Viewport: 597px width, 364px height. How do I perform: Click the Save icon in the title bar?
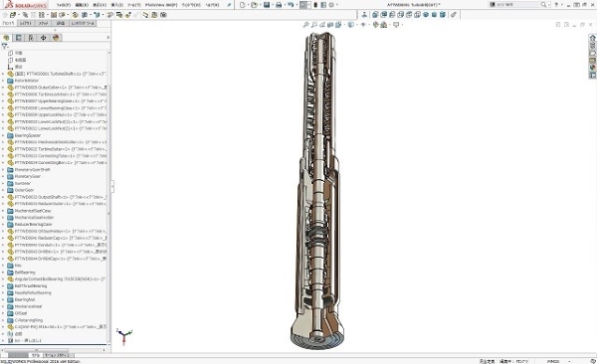[x=267, y=5]
